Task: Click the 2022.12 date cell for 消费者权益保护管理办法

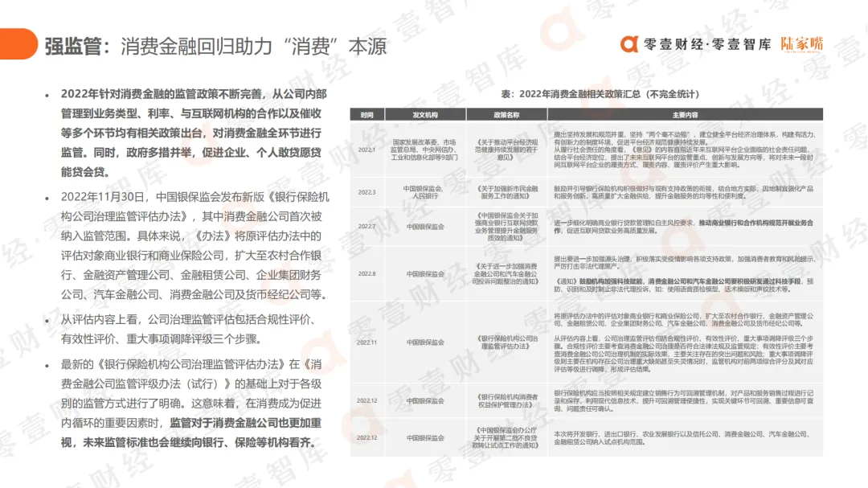Action: (366, 400)
